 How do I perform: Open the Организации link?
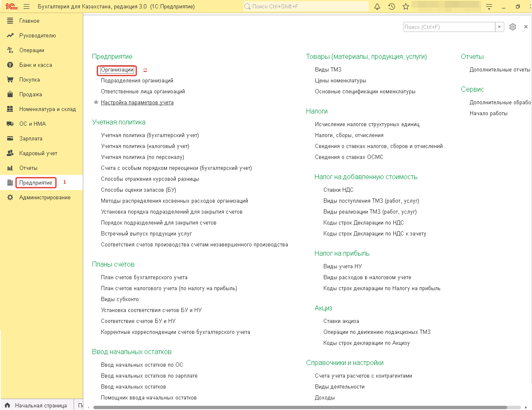point(117,70)
